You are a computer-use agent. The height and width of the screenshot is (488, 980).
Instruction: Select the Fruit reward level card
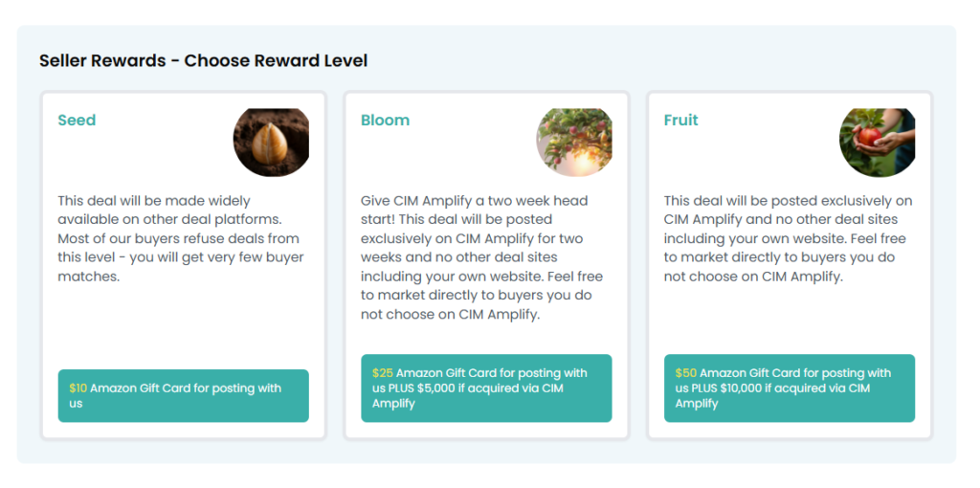(x=790, y=266)
